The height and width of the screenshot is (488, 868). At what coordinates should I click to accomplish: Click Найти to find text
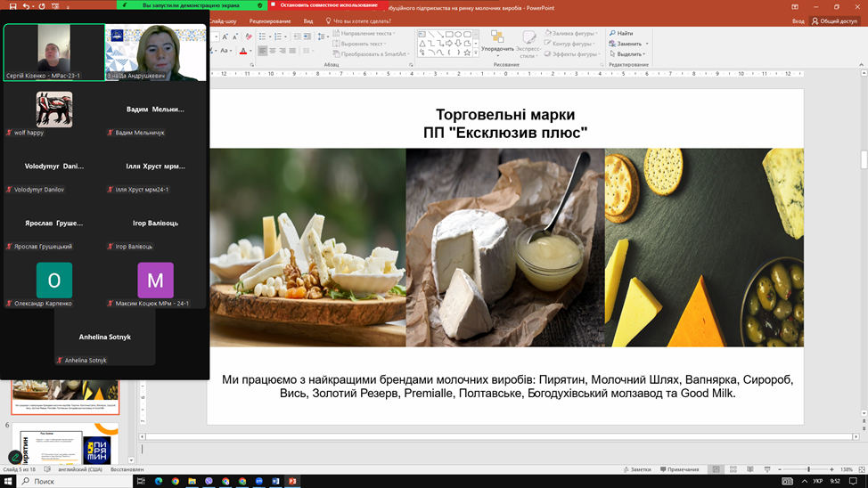[620, 33]
